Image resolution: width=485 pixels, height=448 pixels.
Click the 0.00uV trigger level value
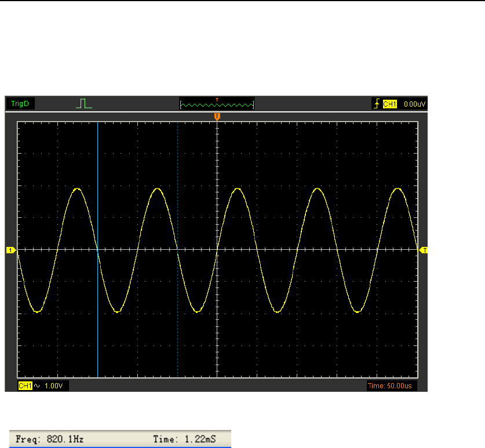click(x=414, y=104)
